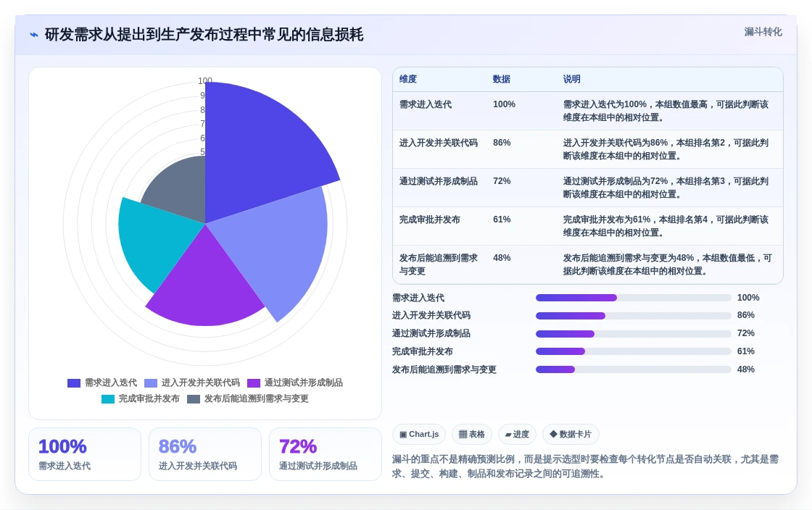Image resolution: width=812 pixels, height=510 pixels.
Task: Click the 通过测试并形成制品 table row label
Action: tap(439, 181)
